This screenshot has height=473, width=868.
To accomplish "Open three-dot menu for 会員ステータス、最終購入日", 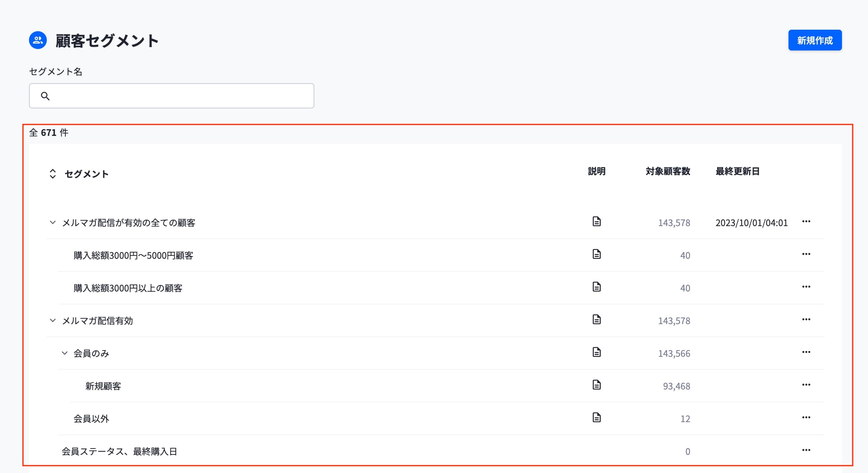I will coord(806,450).
